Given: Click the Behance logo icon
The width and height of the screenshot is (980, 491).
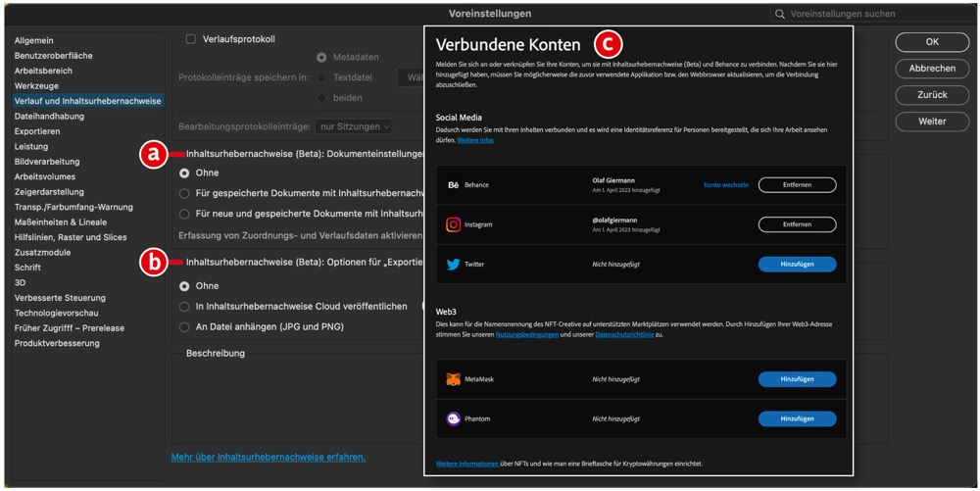Looking at the screenshot, I should (x=453, y=184).
